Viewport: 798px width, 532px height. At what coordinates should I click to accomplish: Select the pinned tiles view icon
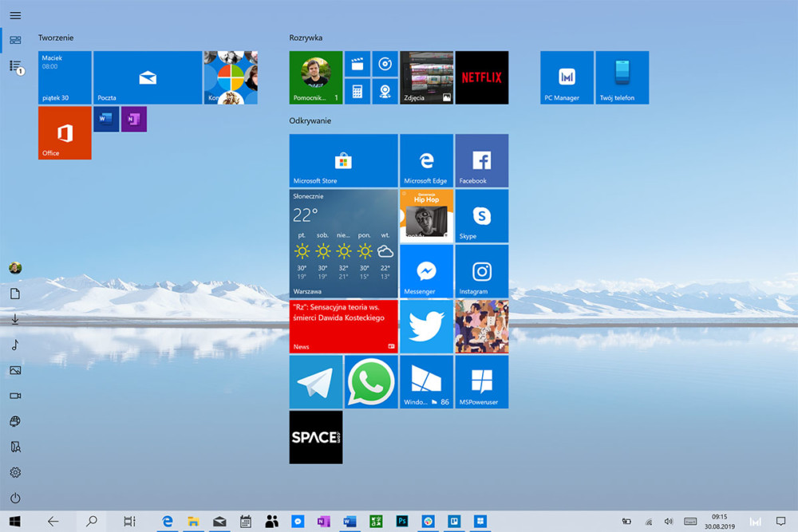pyautogui.click(x=15, y=40)
